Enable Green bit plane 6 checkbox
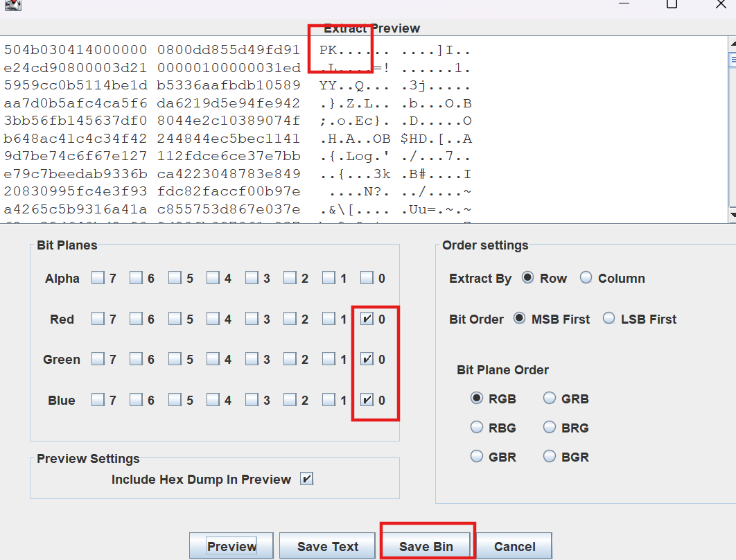 (136, 359)
